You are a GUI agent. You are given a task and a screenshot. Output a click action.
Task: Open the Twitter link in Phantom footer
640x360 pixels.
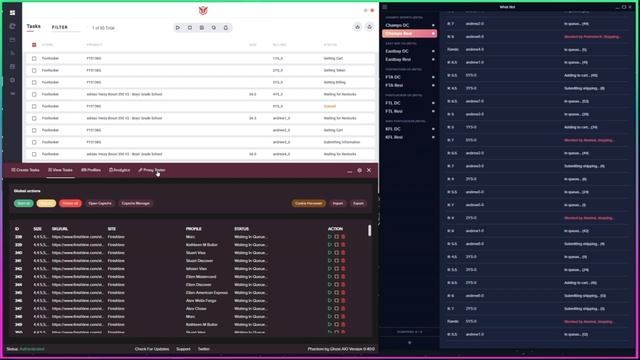click(x=204, y=349)
